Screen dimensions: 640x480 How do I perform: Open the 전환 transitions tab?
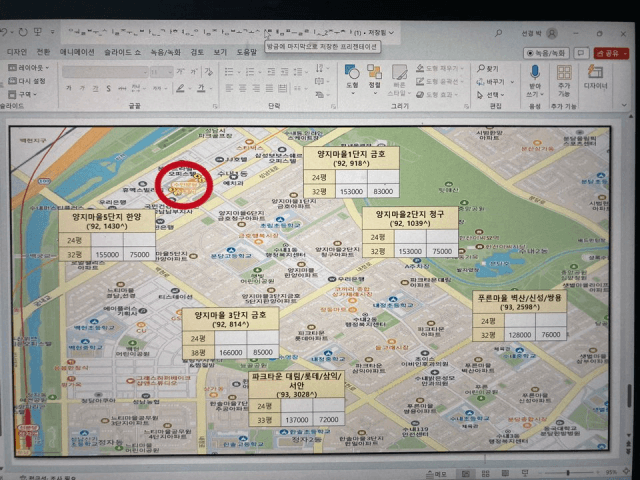43,52
